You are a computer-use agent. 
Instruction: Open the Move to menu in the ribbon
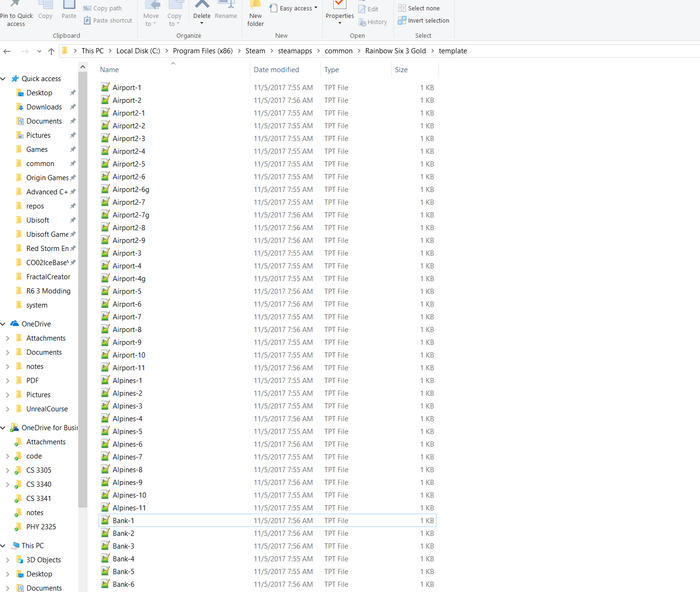151,14
